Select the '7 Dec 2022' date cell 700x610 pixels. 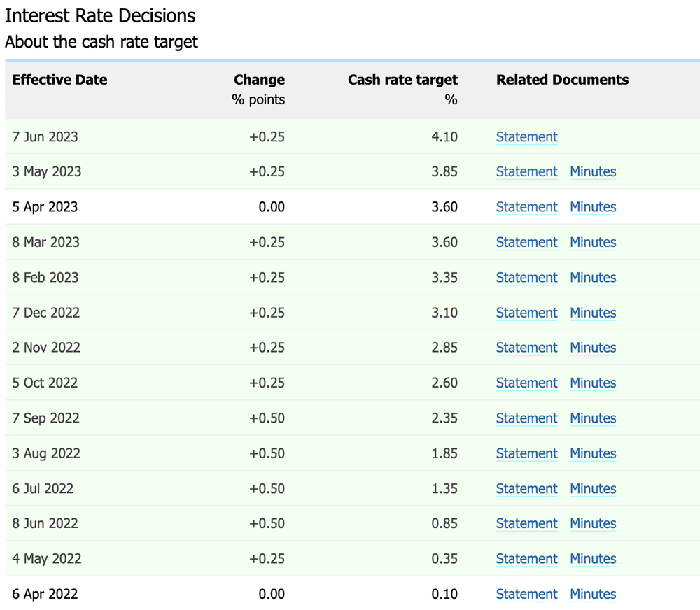[46, 313]
